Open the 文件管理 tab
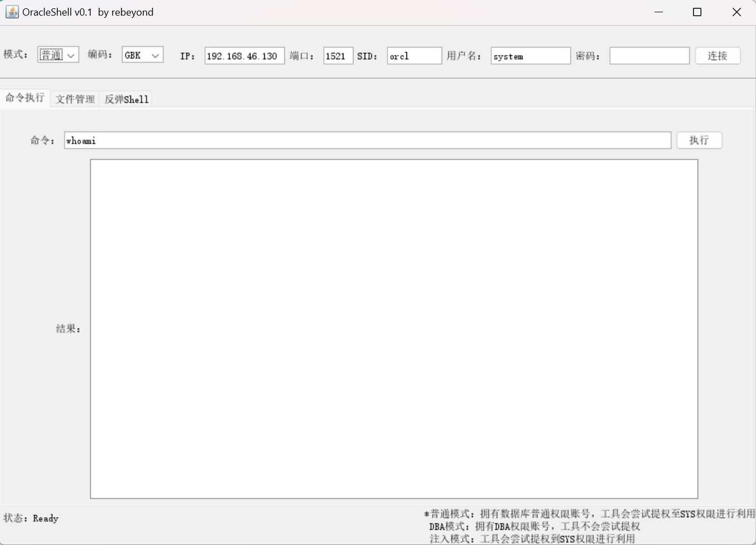756x545 pixels. point(75,99)
